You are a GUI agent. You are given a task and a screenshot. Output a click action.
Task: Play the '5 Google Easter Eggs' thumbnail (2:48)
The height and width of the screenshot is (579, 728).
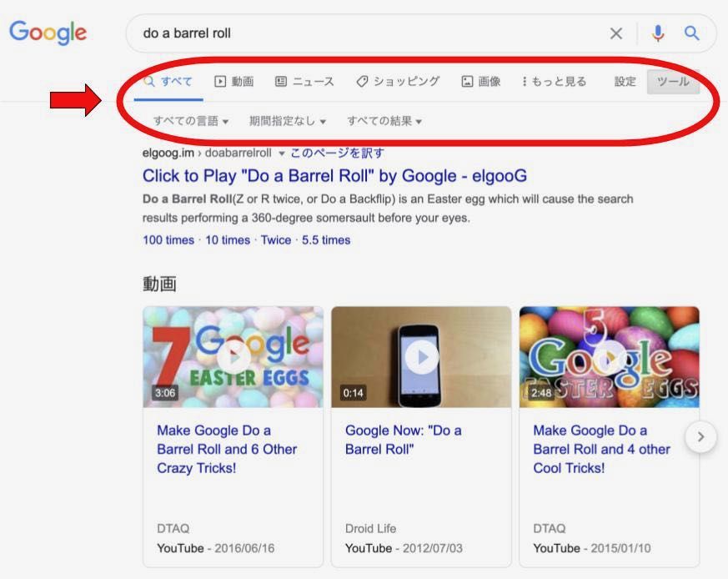click(x=609, y=357)
